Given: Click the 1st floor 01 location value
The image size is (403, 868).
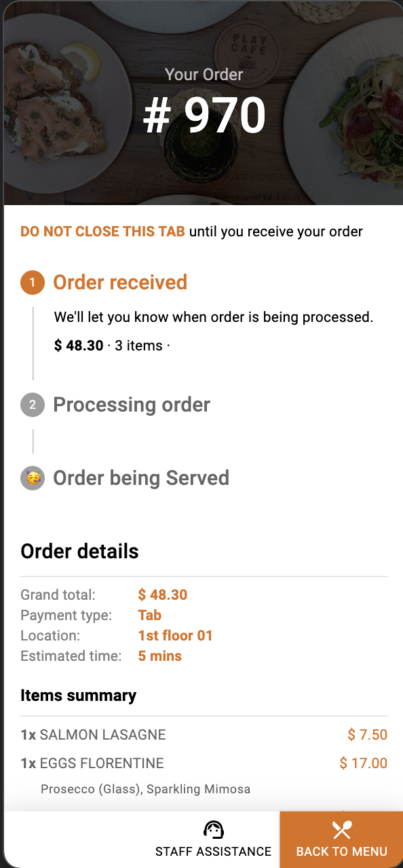Looking at the screenshot, I should tap(175, 636).
